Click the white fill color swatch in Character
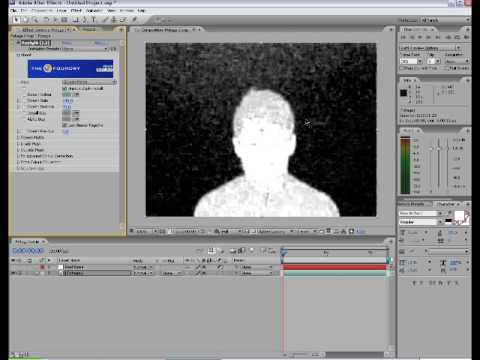 (459, 215)
